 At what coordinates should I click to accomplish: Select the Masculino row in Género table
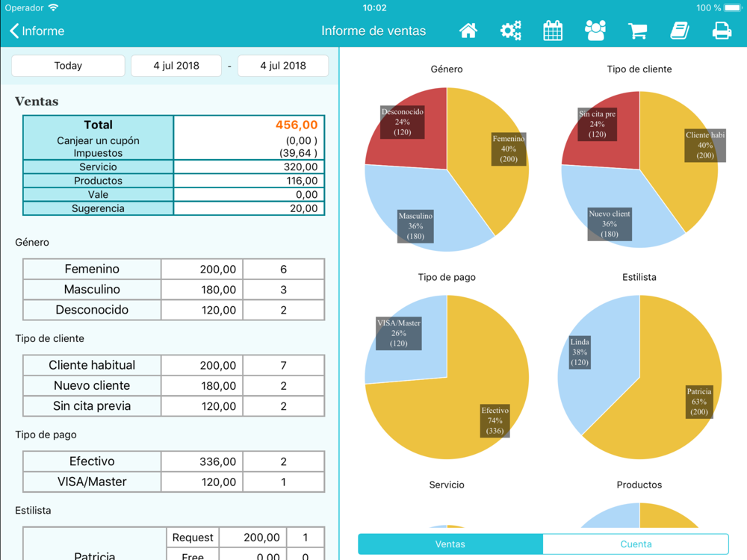coord(174,290)
